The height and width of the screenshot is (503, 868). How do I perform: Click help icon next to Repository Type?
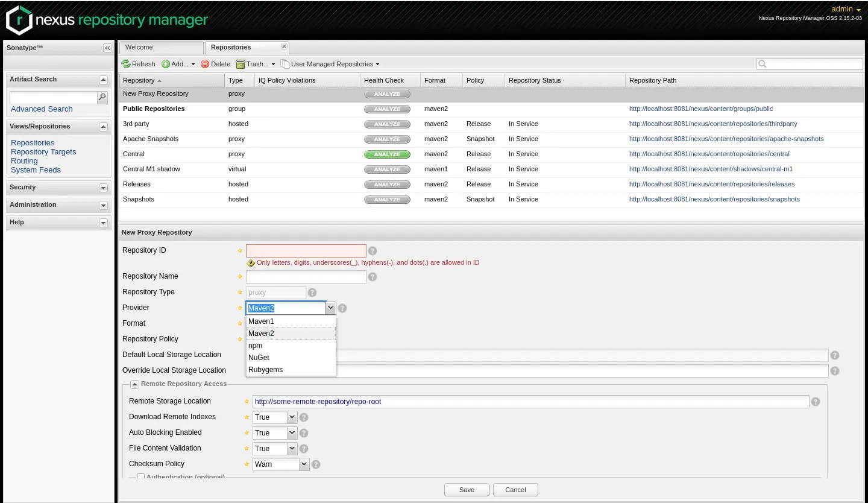[x=312, y=293]
